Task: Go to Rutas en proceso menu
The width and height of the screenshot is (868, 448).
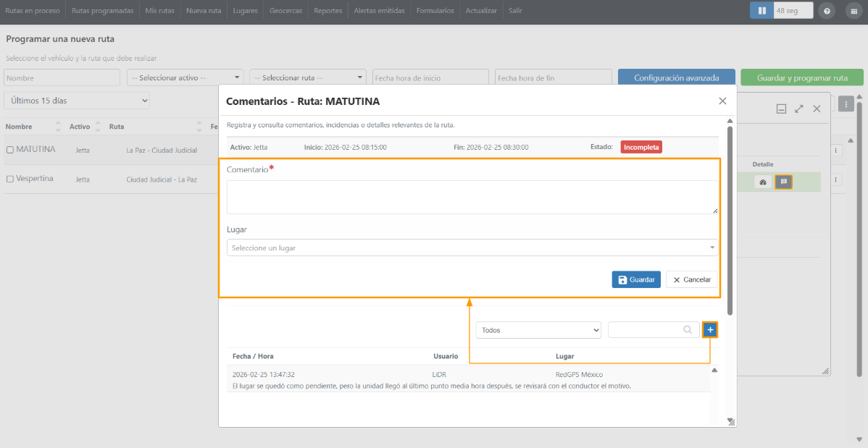Action: [33, 11]
